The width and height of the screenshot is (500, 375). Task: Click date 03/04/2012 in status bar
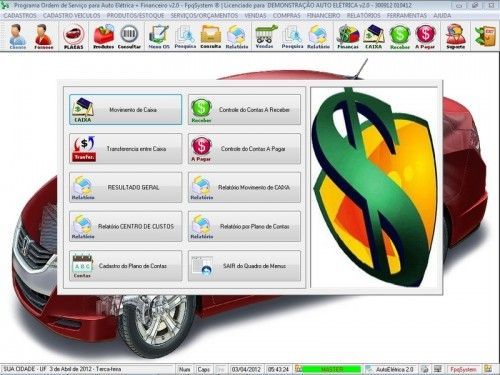click(246, 369)
